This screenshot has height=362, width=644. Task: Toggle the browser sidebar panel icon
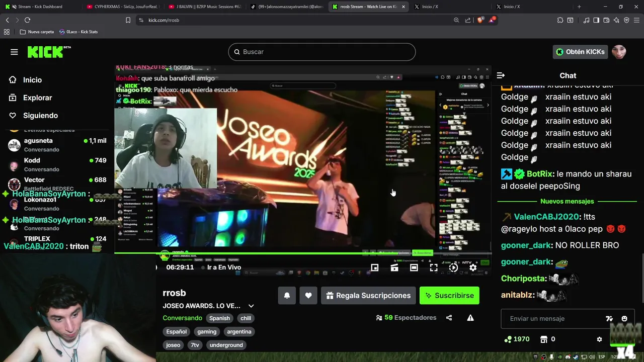[x=596, y=20]
